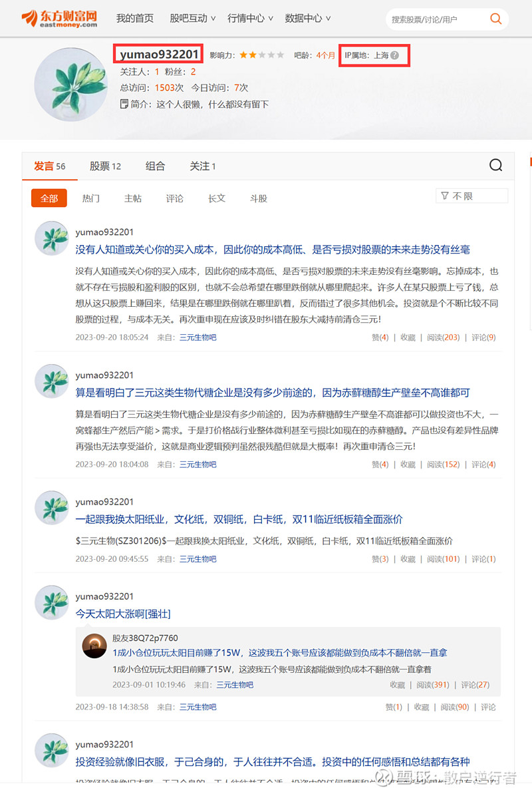Select the 评论 filter

click(x=175, y=198)
